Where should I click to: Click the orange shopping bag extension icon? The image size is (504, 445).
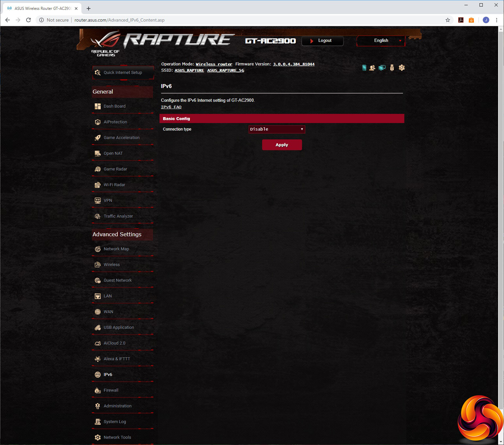click(x=471, y=20)
